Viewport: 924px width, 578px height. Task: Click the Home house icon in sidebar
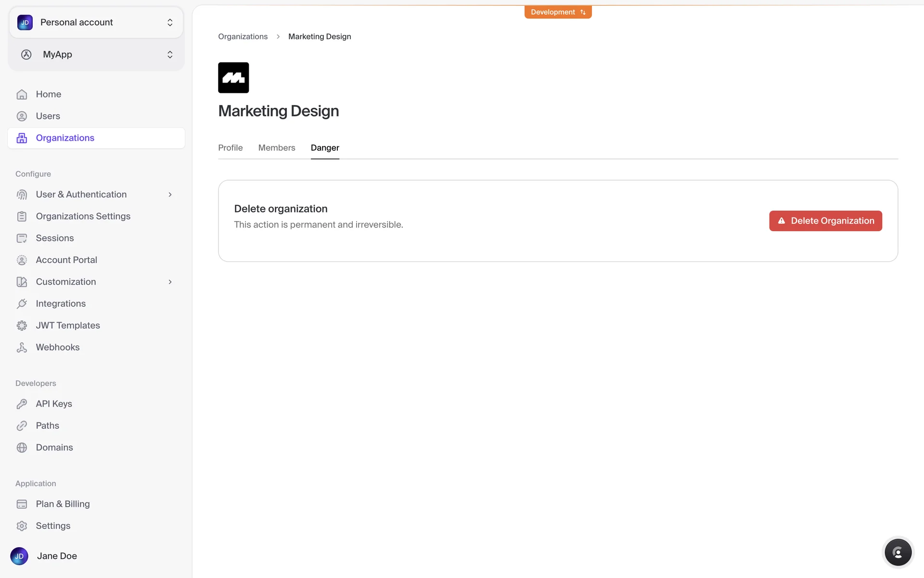[22, 94]
